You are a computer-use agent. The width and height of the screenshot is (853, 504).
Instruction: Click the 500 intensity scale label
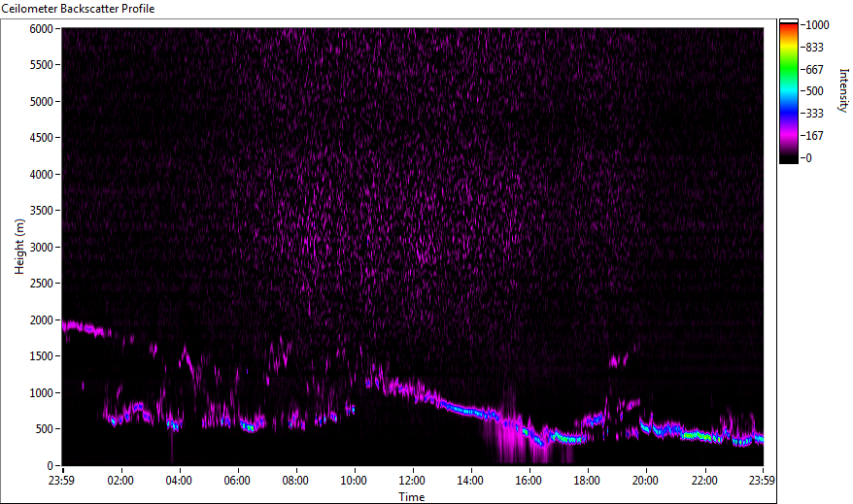click(814, 91)
